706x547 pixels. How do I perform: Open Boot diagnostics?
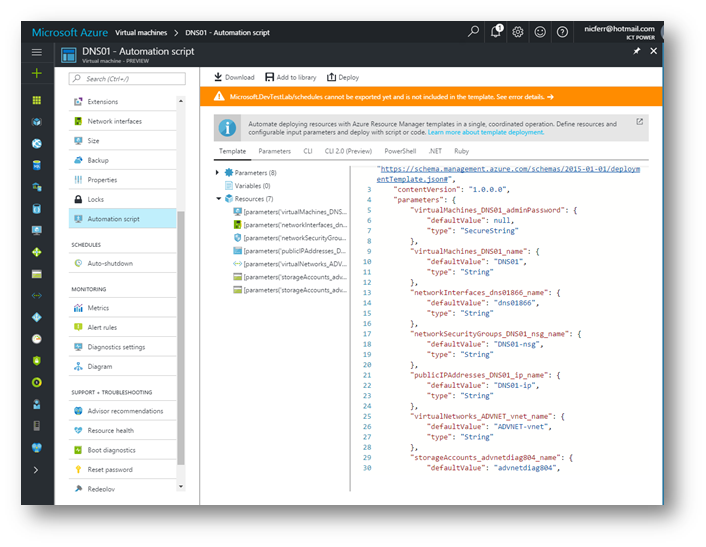coord(122,450)
